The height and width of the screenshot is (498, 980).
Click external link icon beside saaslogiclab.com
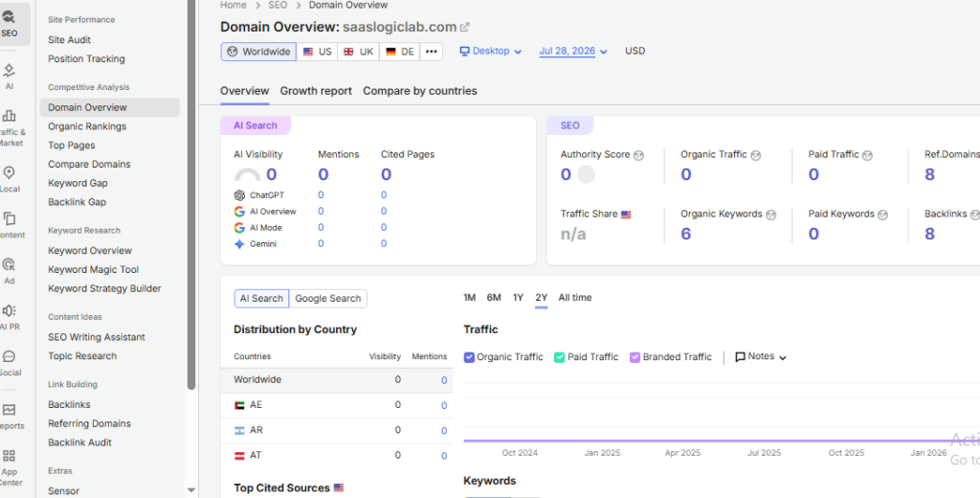(464, 28)
